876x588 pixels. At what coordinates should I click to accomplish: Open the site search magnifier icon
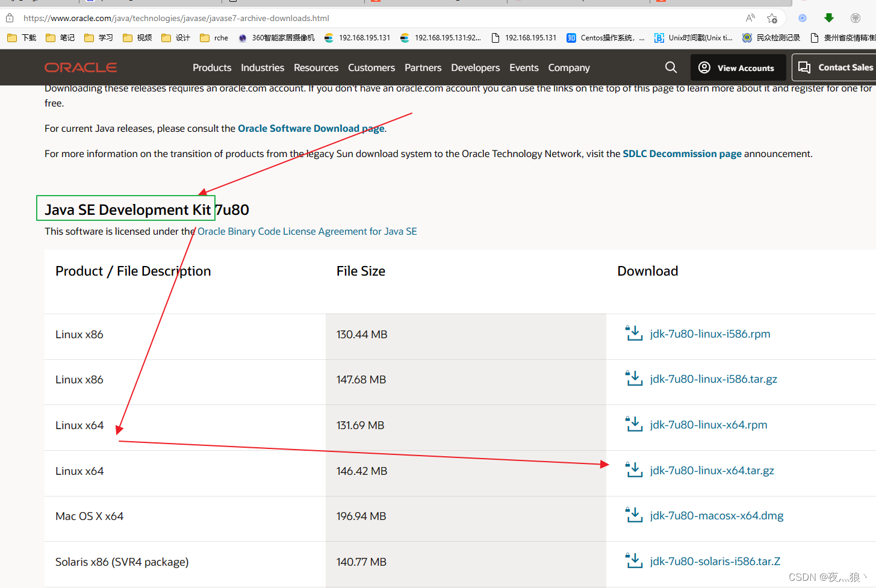coord(671,67)
